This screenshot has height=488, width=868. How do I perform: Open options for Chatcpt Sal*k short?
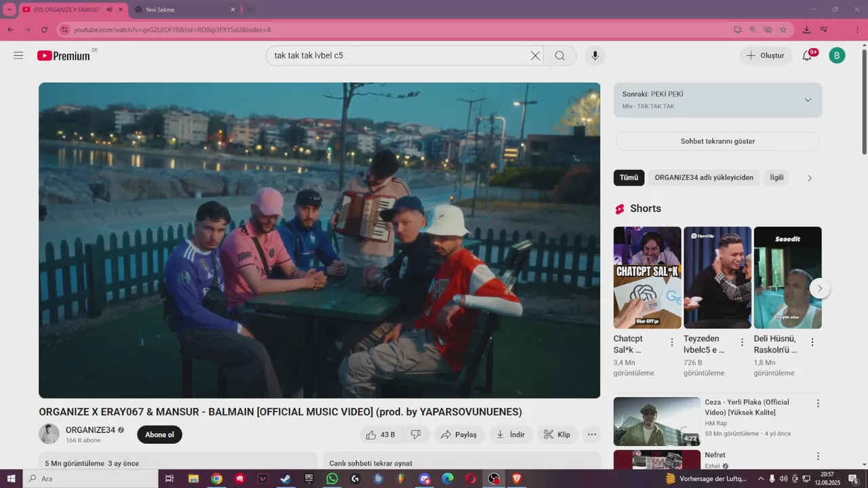[x=672, y=342]
